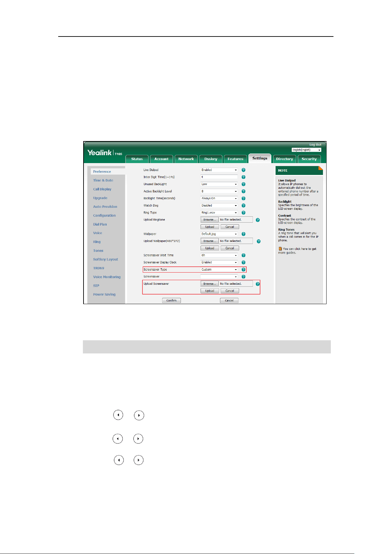Open Softkey Layout in sidebar
Viewport: 392px width, 554px height.
click(105, 259)
